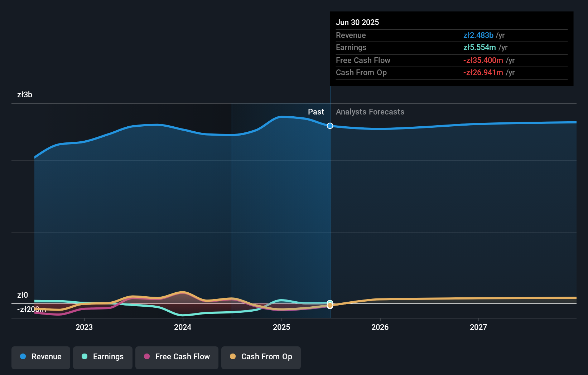The height and width of the screenshot is (375, 588).
Task: Click the 2023 axis label
Action: click(84, 327)
